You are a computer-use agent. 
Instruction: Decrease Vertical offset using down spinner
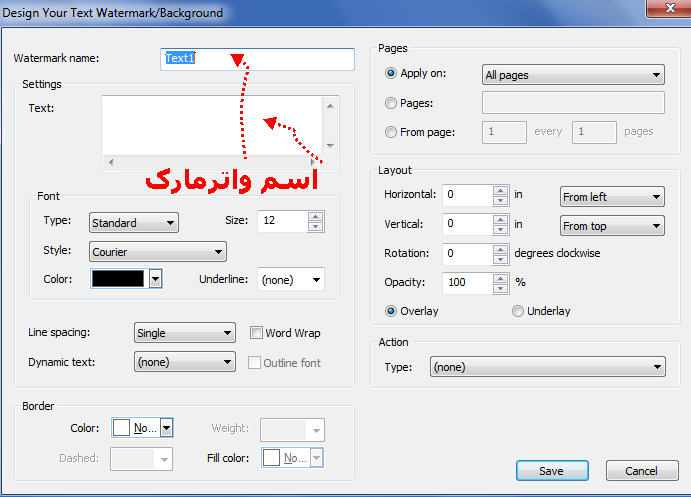501,230
